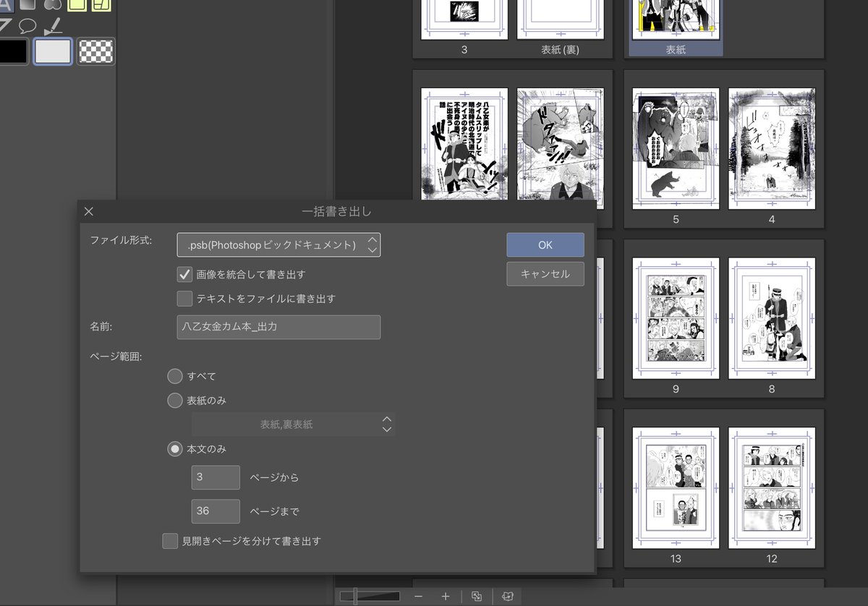Select the Correct line tool icon
The width and height of the screenshot is (868, 606).
52,26
